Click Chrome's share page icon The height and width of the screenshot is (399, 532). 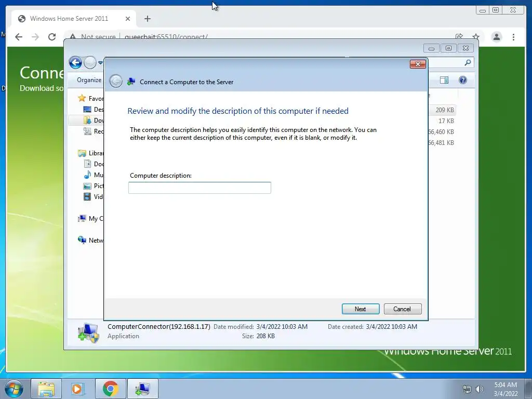click(459, 37)
